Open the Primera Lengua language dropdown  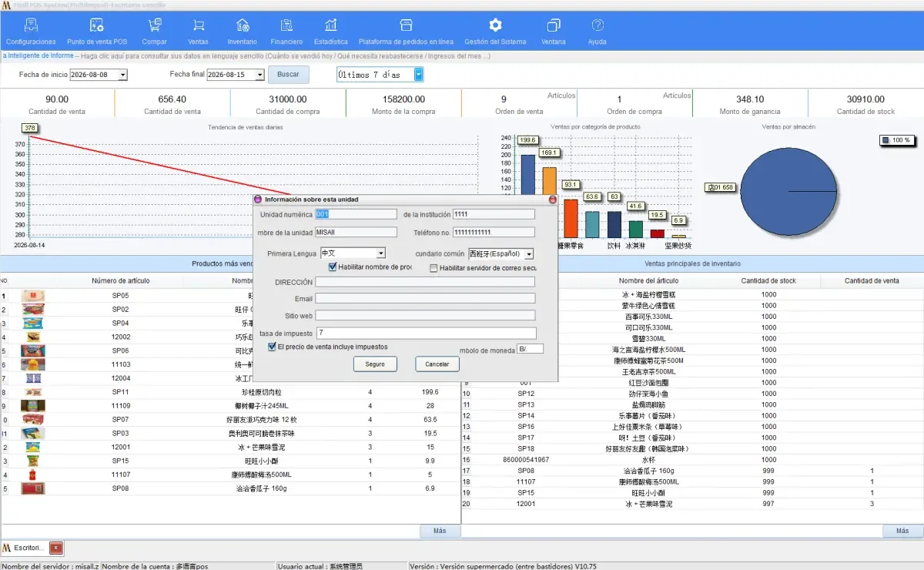tap(381, 253)
